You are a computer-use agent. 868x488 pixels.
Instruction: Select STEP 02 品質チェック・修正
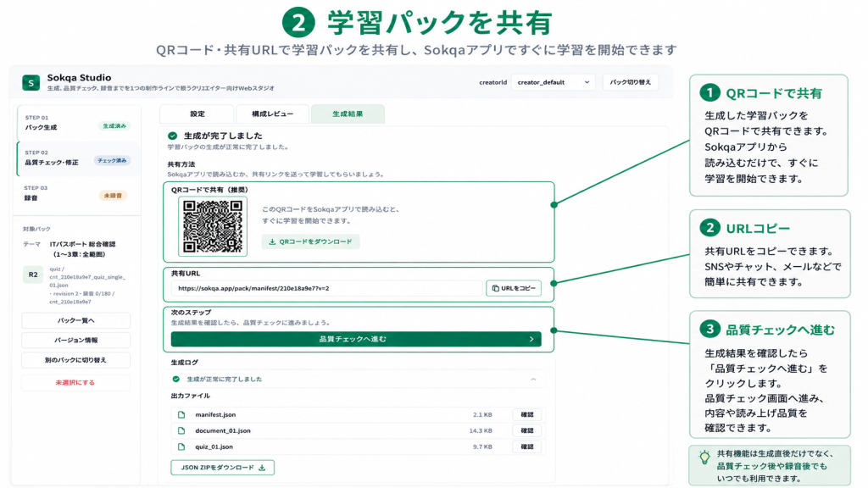click(x=78, y=158)
